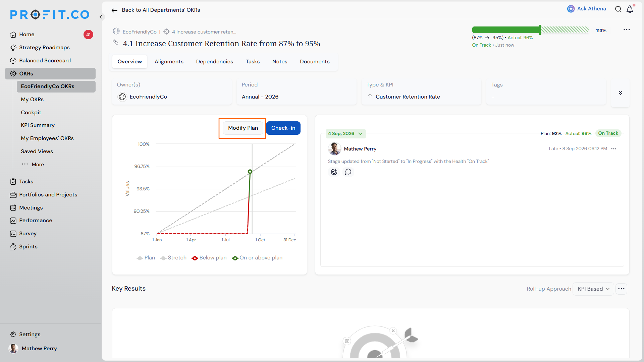Collapse the left sidebar arrow
Screen dimensions: 644x362
tap(101, 16)
